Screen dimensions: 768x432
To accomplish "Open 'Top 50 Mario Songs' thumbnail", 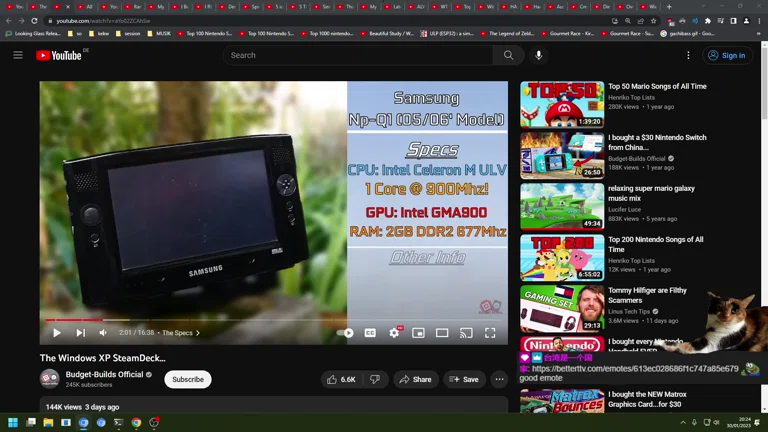I will tap(561, 104).
